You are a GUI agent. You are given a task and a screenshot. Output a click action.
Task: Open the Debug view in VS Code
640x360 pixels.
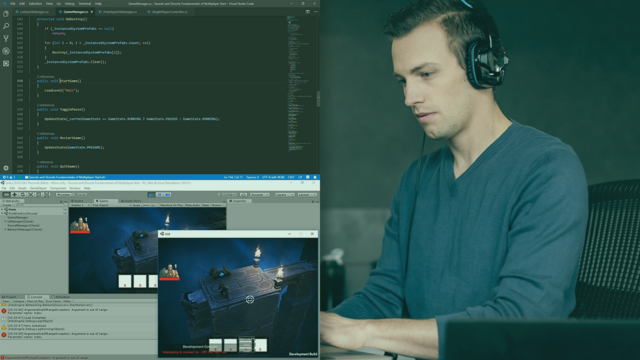[6, 51]
